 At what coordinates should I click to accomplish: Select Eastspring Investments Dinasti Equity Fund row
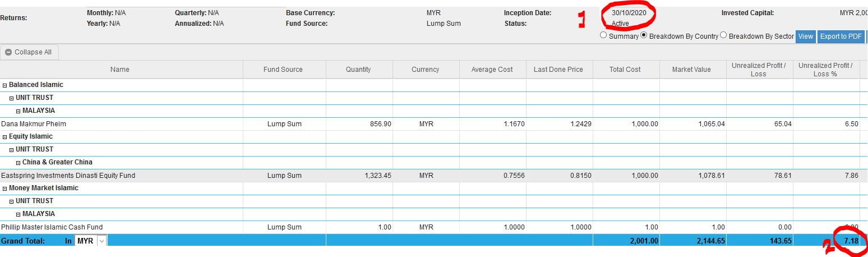pos(68,176)
